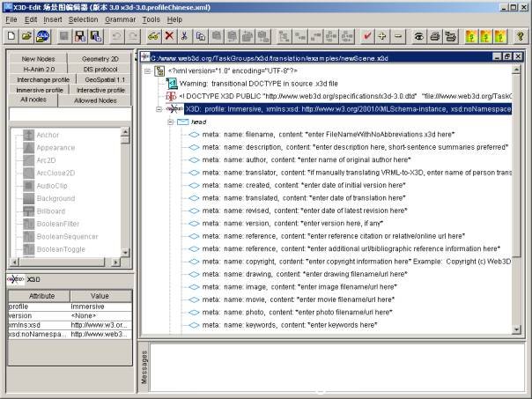This screenshot has width=532, height=399.
Task: Switch to the Interchange profile tab
Action: [x=43, y=79]
